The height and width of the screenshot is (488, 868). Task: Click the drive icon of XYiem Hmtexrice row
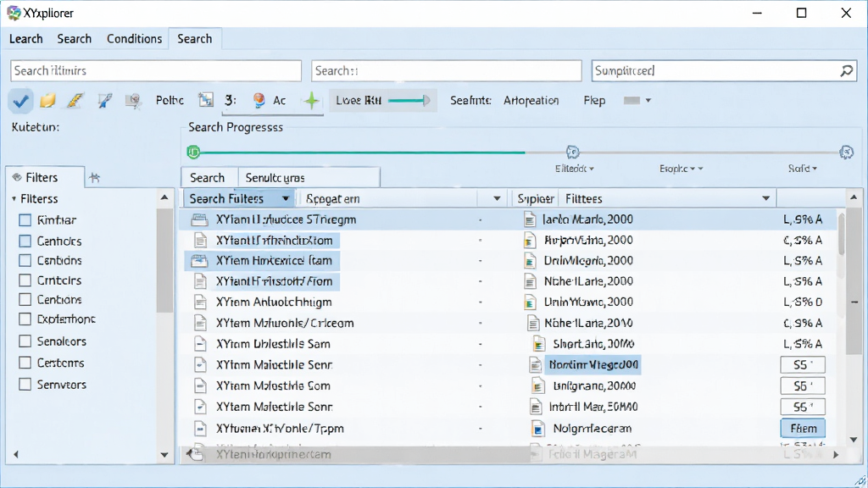pos(199,261)
